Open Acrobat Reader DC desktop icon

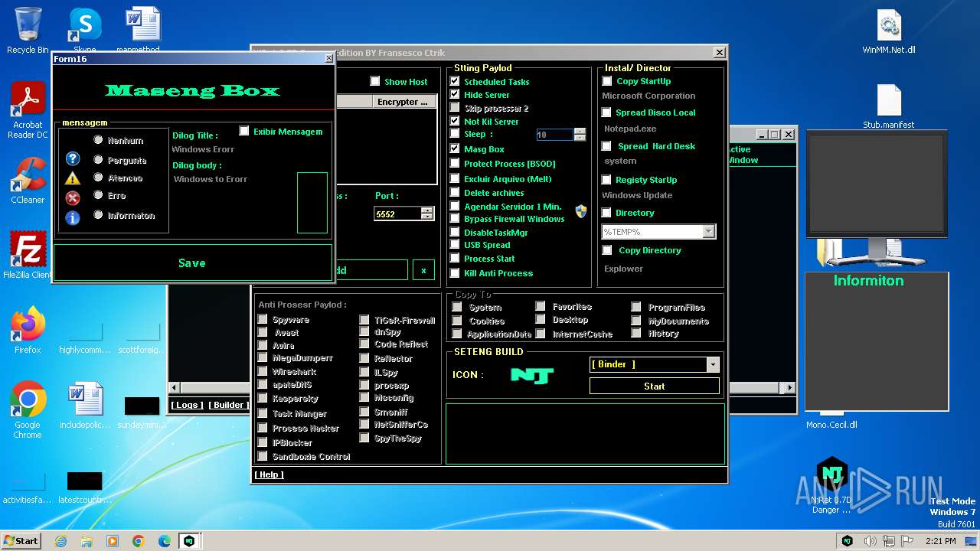point(28,110)
